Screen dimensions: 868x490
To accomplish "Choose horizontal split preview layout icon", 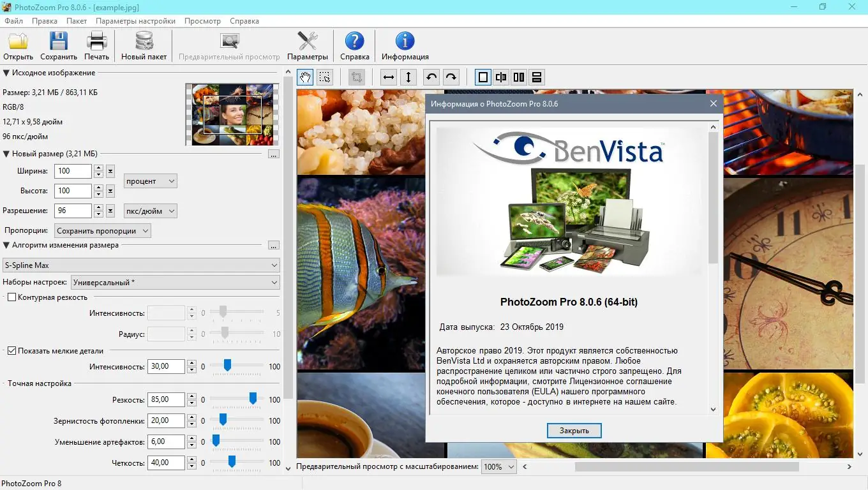I will coord(537,77).
